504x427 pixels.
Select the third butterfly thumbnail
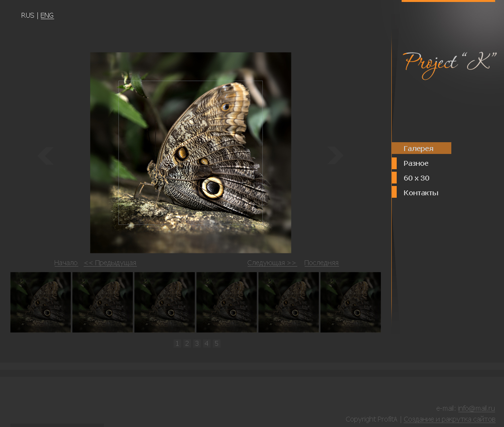click(x=164, y=303)
